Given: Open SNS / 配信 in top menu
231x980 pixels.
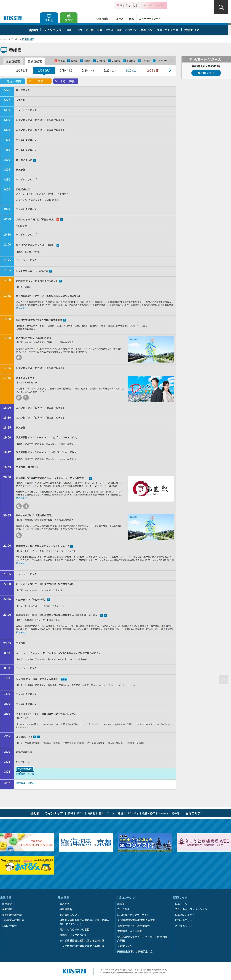Looking at the screenshot, I should (x=102, y=19).
